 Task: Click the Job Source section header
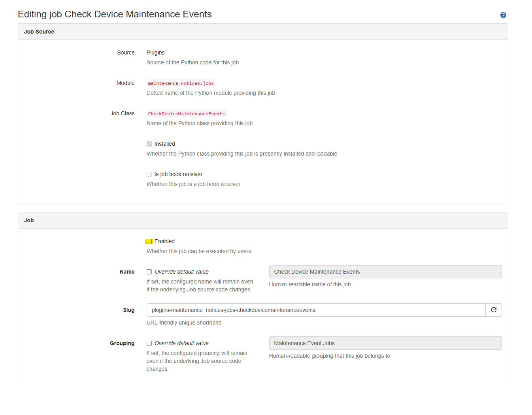coord(39,32)
